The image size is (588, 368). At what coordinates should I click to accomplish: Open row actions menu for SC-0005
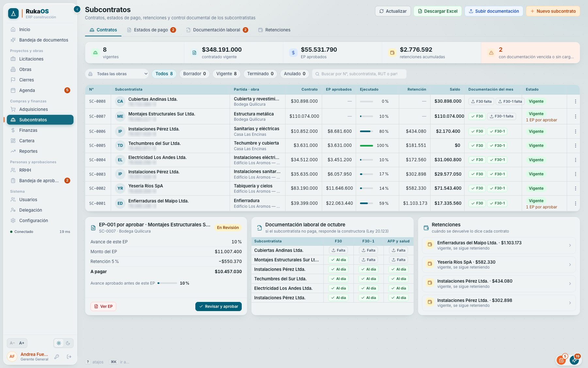click(575, 146)
